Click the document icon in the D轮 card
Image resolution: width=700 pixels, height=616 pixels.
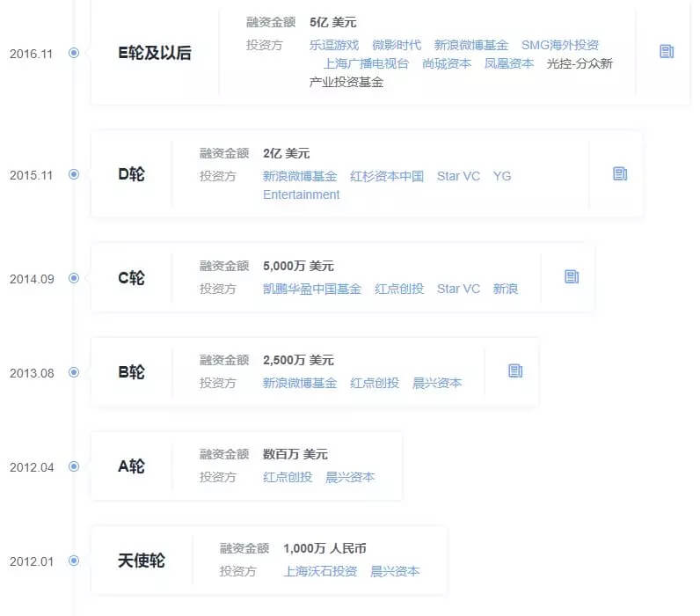point(620,174)
